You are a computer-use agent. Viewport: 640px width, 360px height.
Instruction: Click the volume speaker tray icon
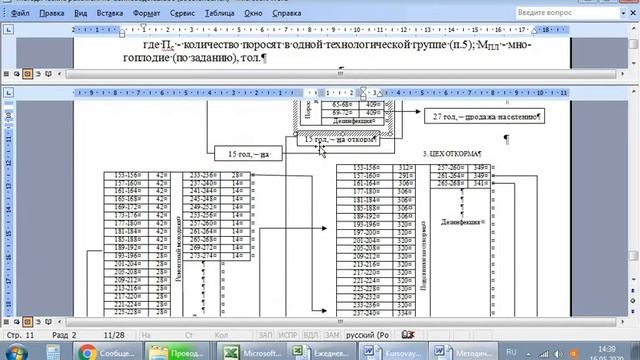click(x=558, y=354)
